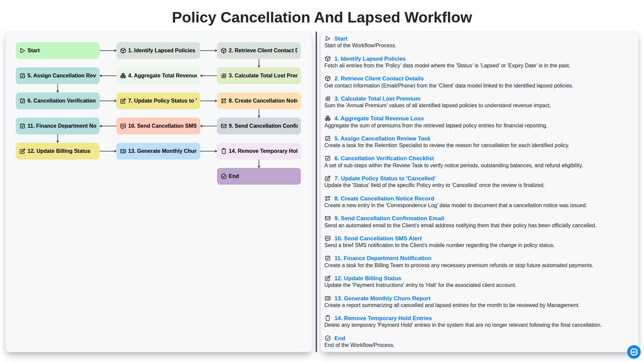The height and width of the screenshot is (362, 644).
Task: Click the edit icon in Update Billing Status node
Action: (22, 151)
